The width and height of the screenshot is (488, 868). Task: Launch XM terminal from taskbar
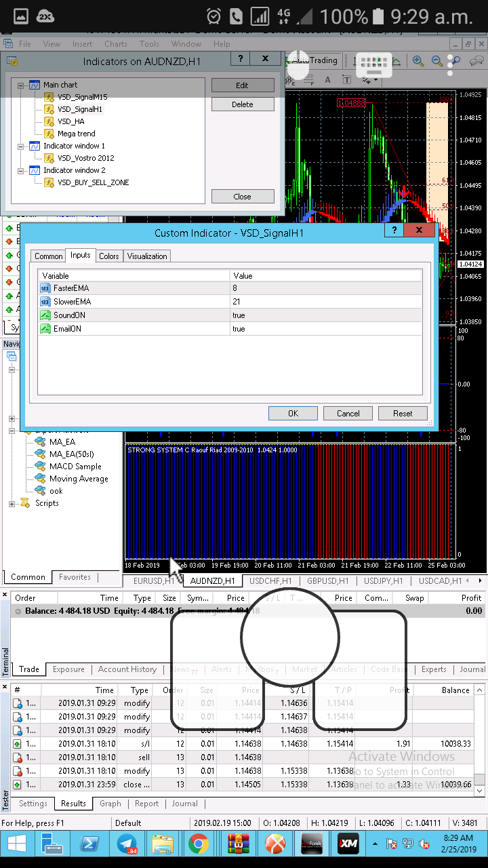[348, 844]
